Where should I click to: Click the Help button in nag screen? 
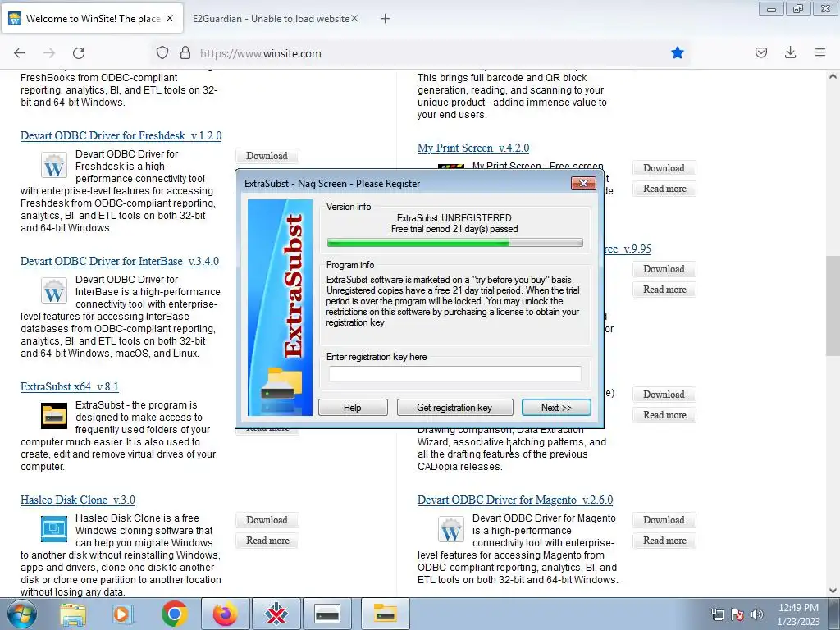pyautogui.click(x=353, y=408)
